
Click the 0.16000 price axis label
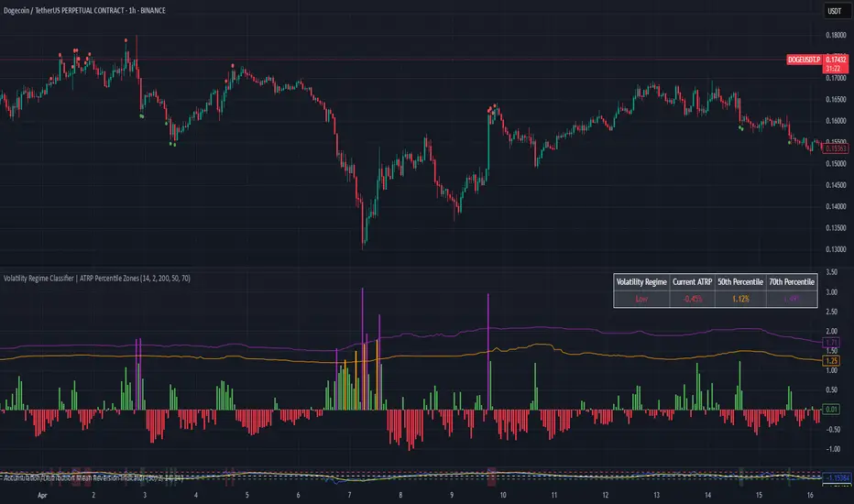tap(836, 121)
